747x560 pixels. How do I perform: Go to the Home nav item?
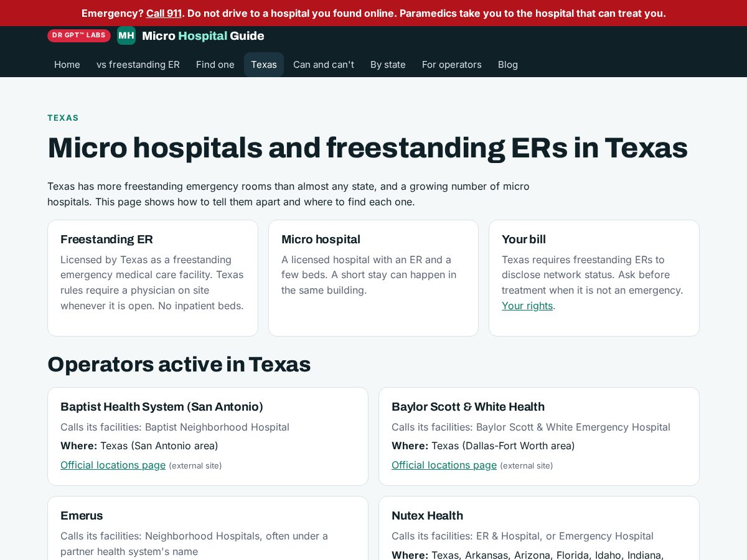tap(67, 65)
